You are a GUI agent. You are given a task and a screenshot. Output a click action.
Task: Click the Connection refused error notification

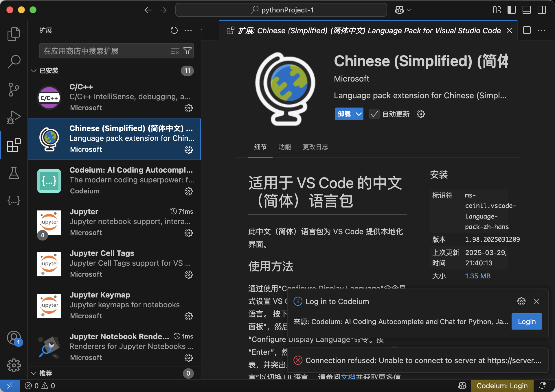pyautogui.click(x=418, y=360)
